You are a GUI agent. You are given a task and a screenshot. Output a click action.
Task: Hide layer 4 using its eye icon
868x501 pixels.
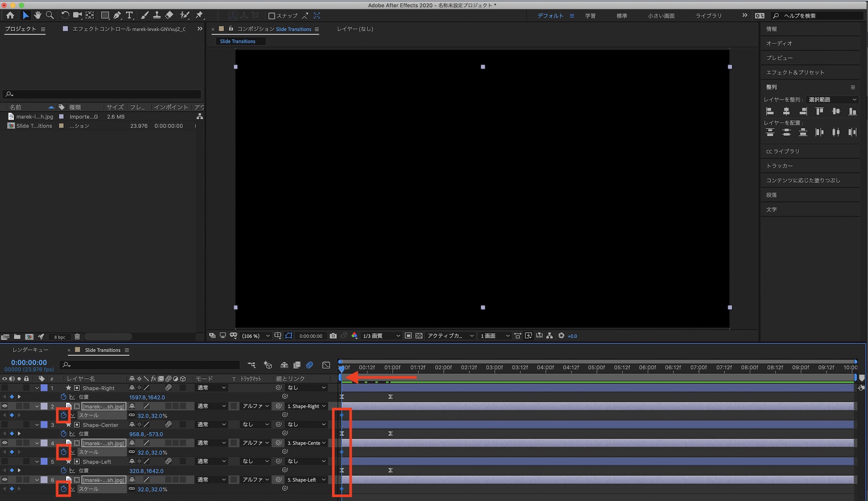click(x=5, y=443)
